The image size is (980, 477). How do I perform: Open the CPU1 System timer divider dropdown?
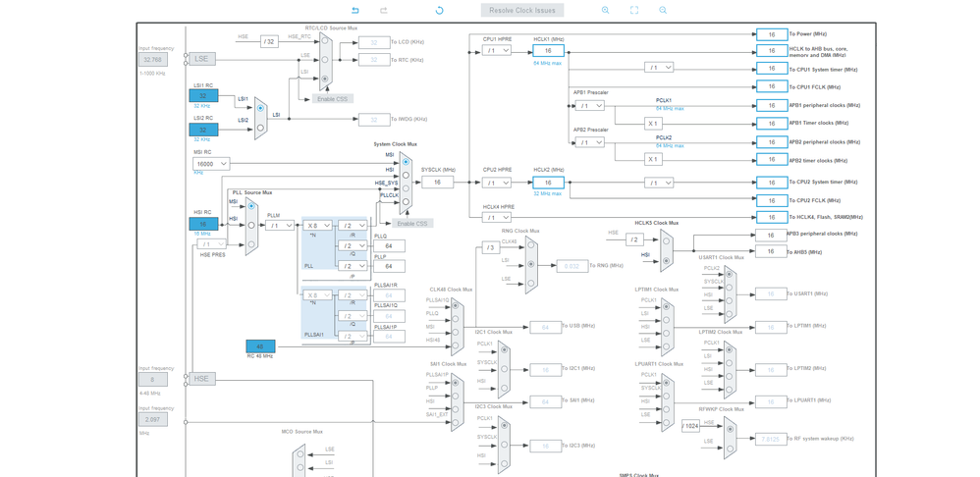[659, 67]
